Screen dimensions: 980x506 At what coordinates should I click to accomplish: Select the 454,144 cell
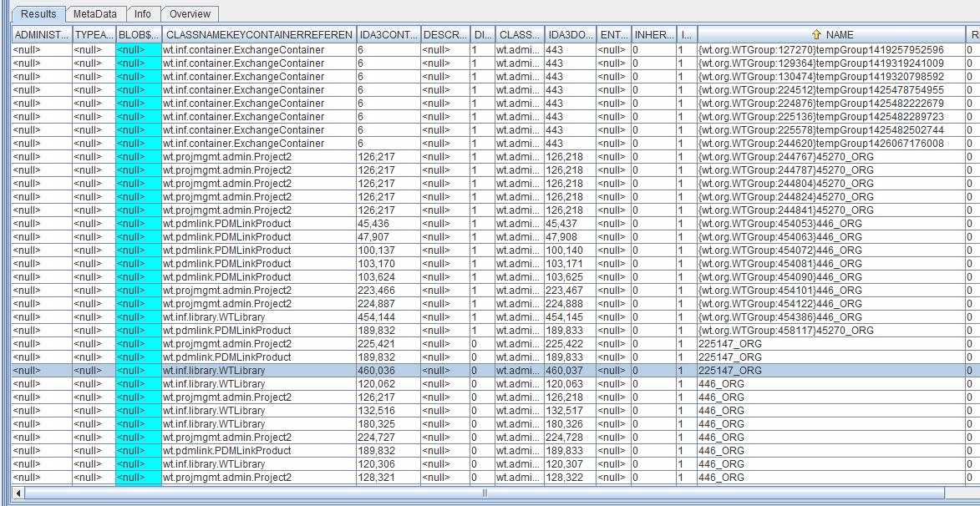click(x=388, y=317)
